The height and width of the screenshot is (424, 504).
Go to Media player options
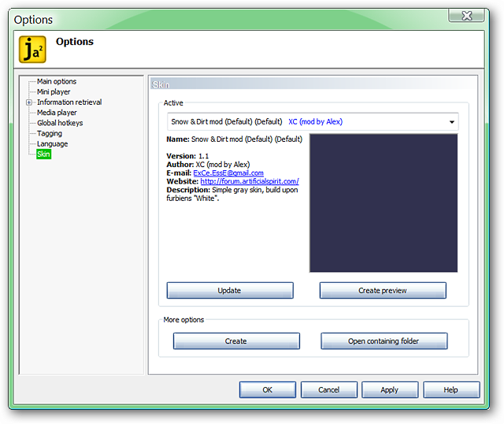coord(57,113)
